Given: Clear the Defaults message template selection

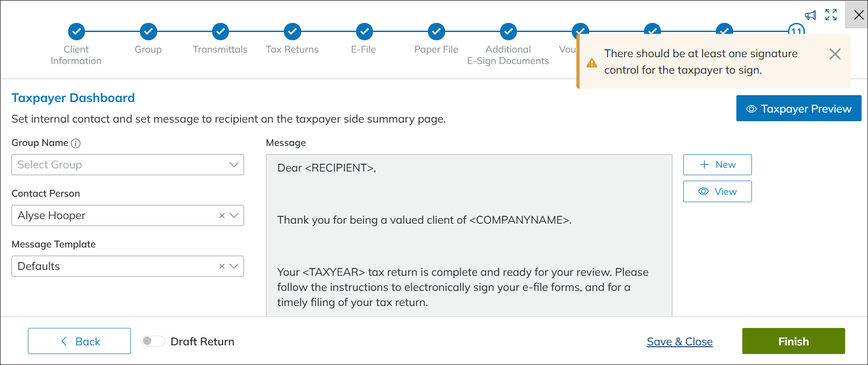Looking at the screenshot, I should coord(222,266).
